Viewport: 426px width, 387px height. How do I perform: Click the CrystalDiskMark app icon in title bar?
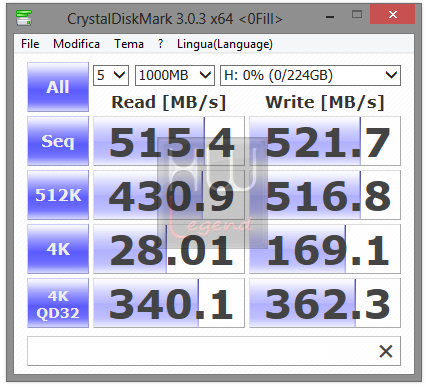coord(24,18)
